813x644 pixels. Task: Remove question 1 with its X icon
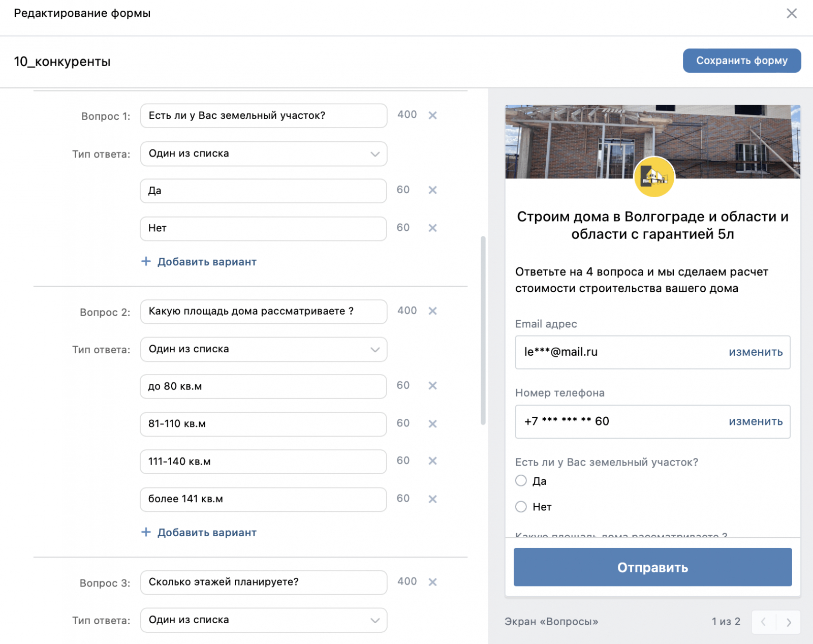point(432,115)
